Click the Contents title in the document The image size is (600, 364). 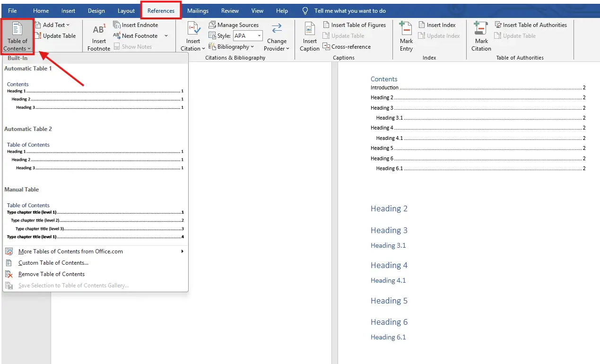384,79
